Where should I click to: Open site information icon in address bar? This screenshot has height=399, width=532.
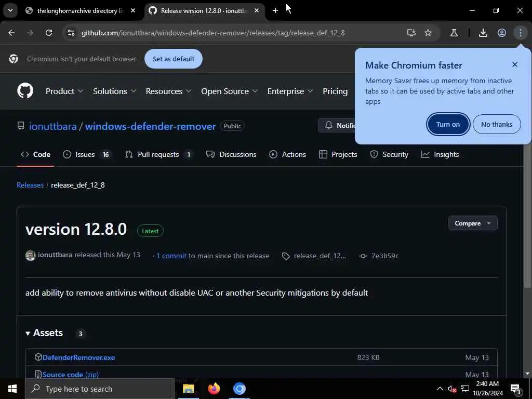(x=71, y=33)
